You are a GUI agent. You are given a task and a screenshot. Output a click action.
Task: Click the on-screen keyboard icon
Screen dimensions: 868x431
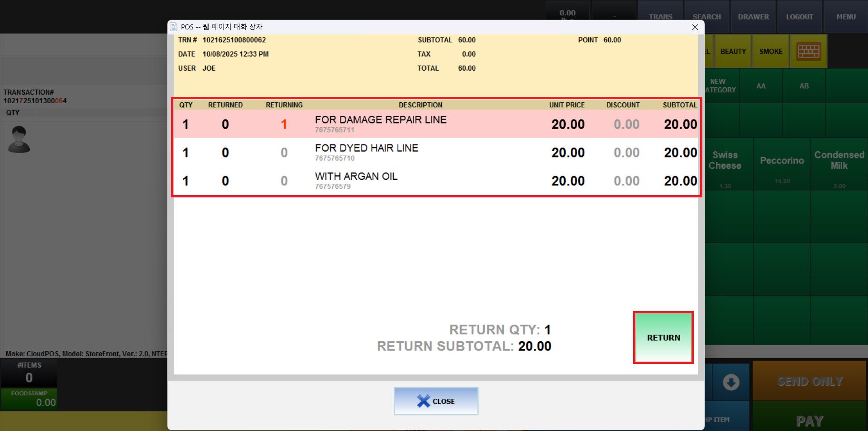(x=808, y=51)
